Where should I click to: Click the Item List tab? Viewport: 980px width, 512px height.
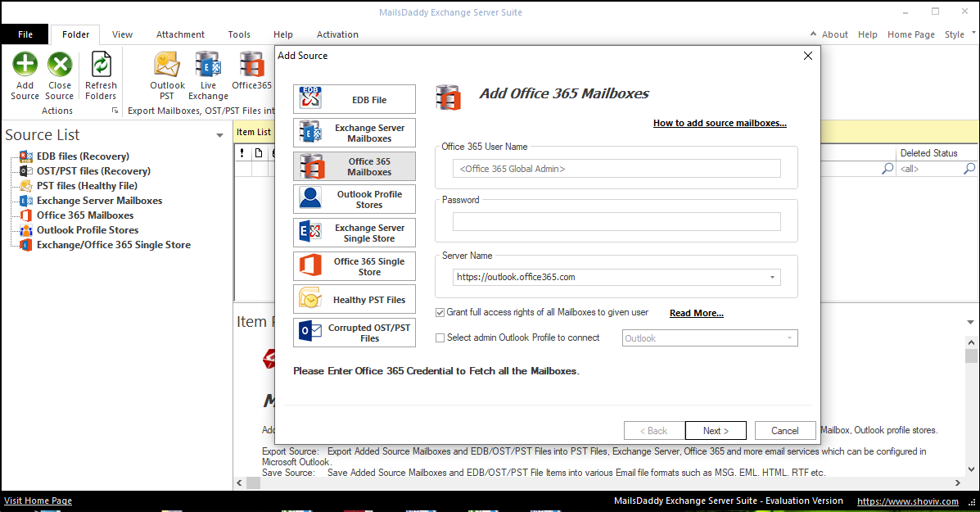pos(254,132)
